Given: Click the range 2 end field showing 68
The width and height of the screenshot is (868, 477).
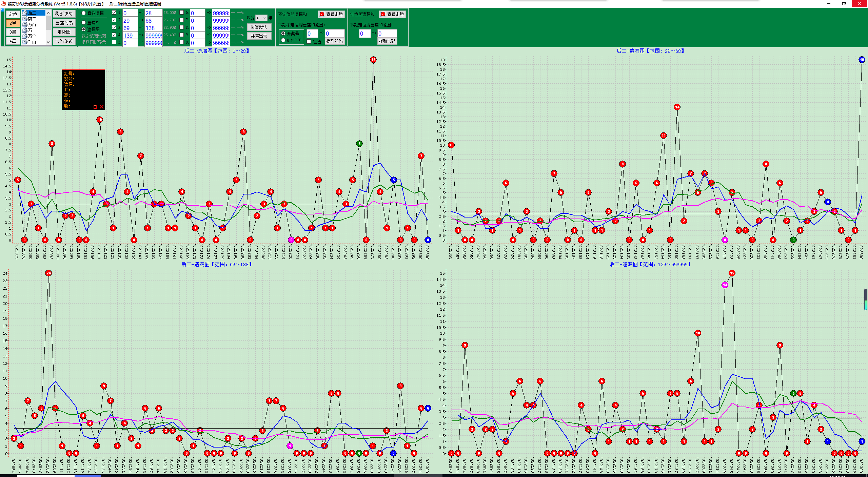Looking at the screenshot, I should (153, 21).
